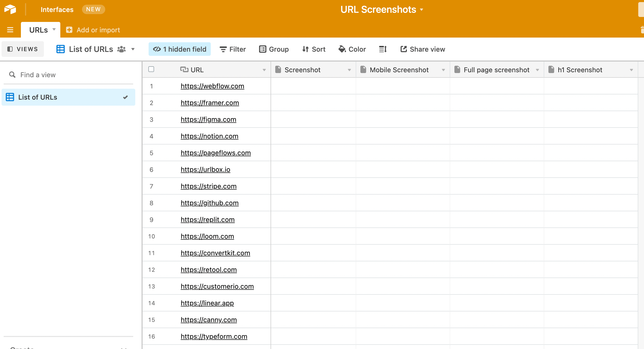Screen dimensions: 644x349
Task: Open the Sort options
Action: [x=313, y=49]
